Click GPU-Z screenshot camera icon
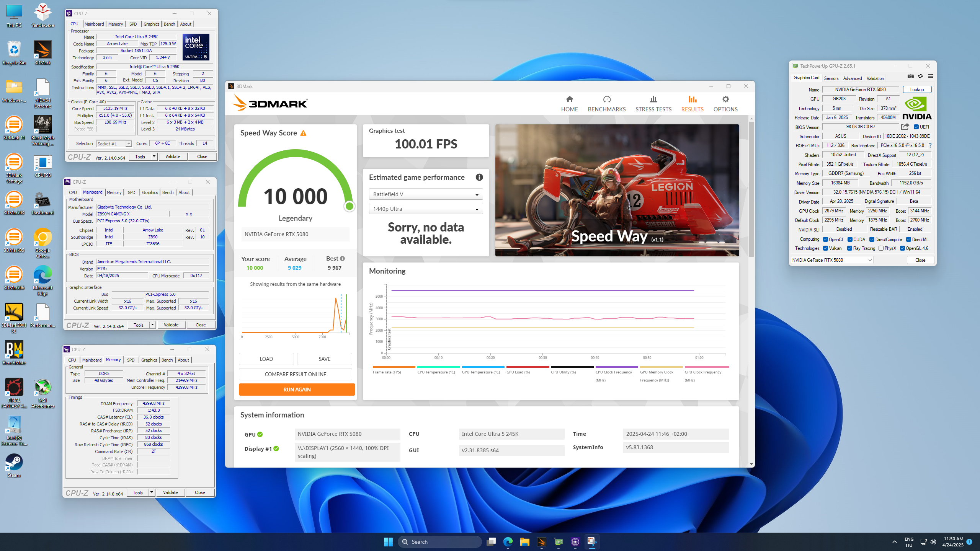 (911, 76)
